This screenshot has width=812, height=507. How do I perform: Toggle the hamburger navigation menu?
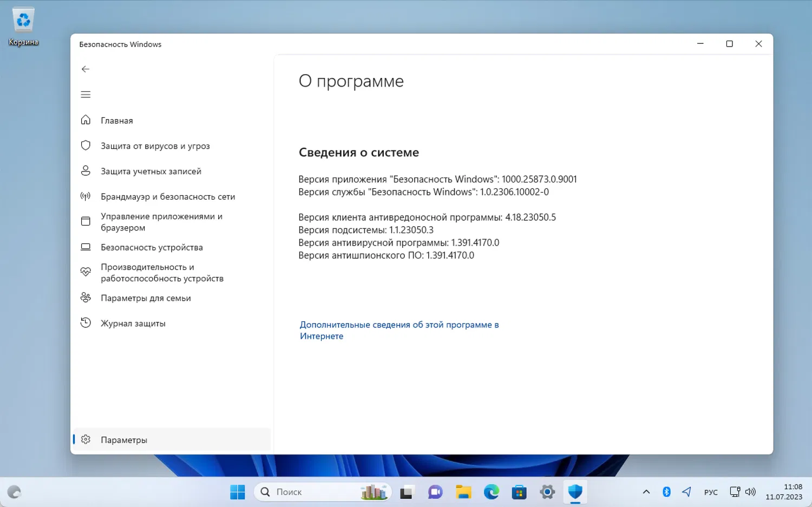[86, 95]
